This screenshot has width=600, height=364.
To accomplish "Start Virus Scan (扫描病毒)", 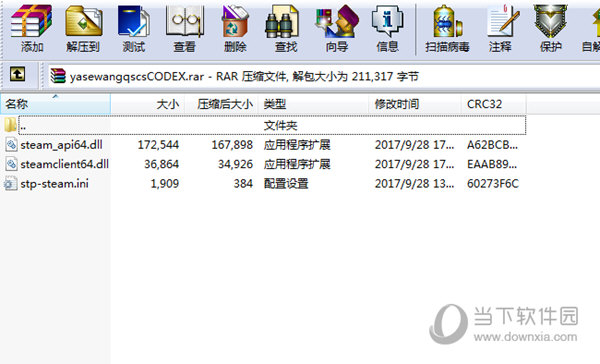I will pos(447,28).
